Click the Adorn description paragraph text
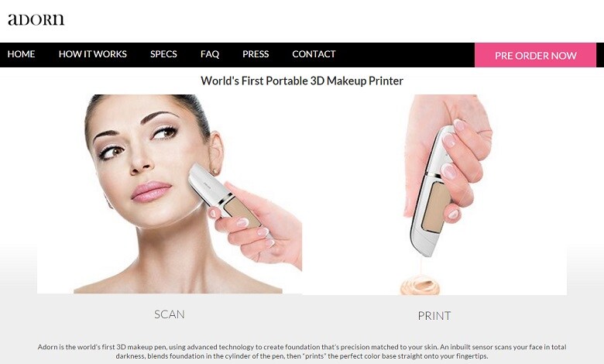The image size is (604, 364). [302, 352]
